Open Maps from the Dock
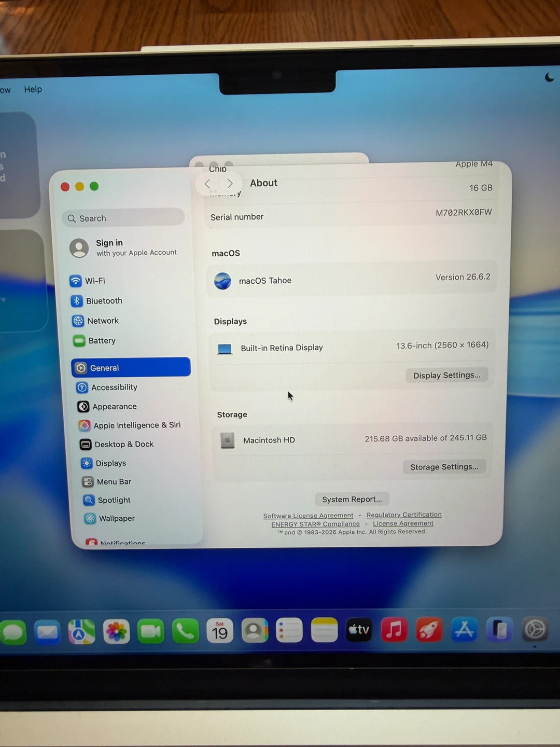The image size is (560, 747). click(81, 632)
